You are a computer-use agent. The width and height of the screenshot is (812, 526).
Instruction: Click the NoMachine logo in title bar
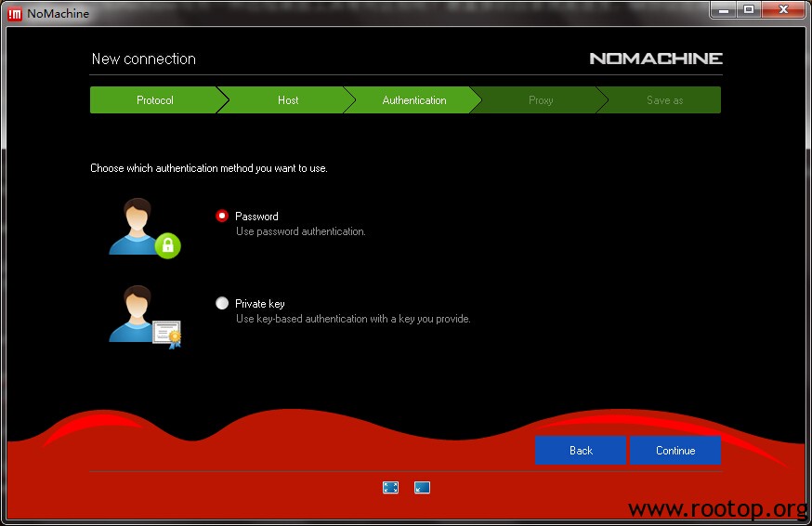(15, 13)
